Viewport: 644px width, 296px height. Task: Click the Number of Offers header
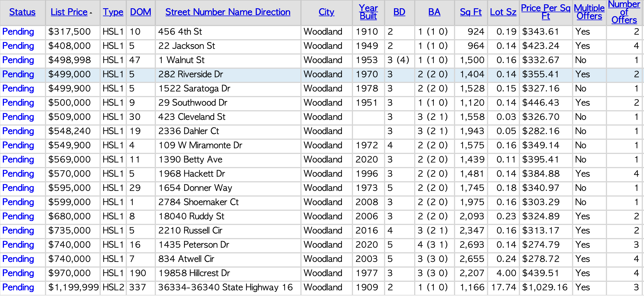pyautogui.click(x=624, y=12)
